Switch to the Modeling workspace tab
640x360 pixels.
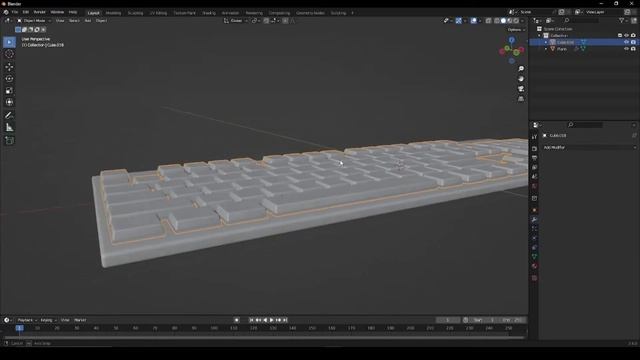113,13
